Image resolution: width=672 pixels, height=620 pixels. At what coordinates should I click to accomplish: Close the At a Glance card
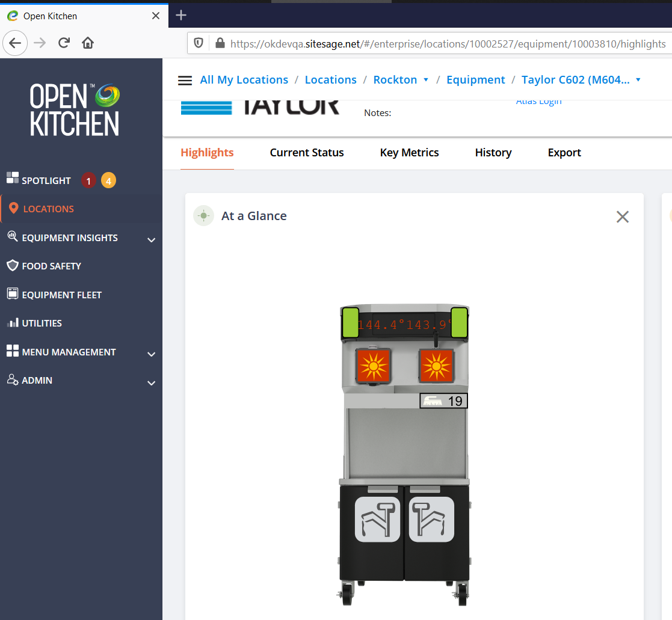pyautogui.click(x=623, y=217)
